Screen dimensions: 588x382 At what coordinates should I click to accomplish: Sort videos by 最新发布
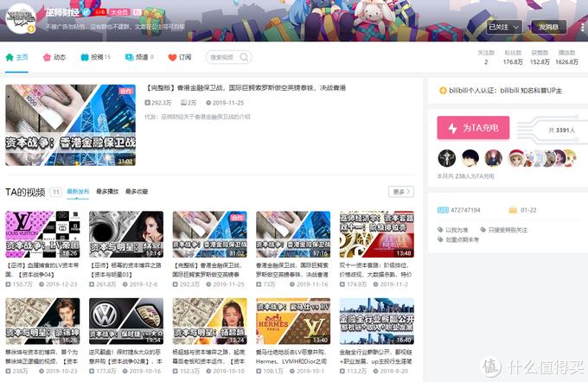[78, 192]
